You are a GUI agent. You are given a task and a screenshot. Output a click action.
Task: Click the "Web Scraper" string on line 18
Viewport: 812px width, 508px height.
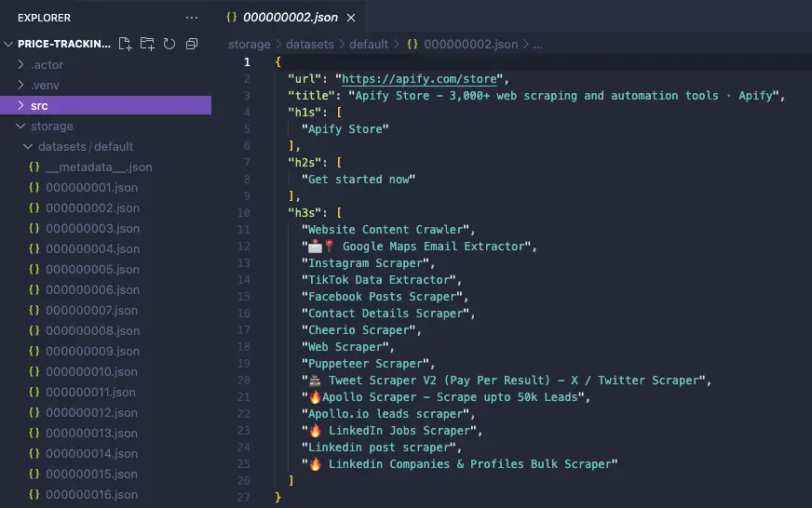click(345, 347)
